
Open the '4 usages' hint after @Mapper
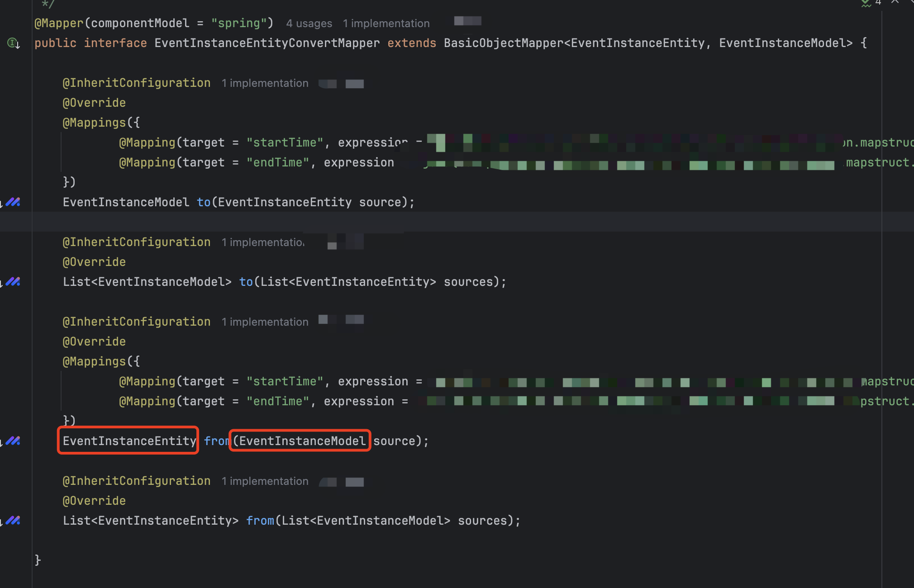point(309,24)
